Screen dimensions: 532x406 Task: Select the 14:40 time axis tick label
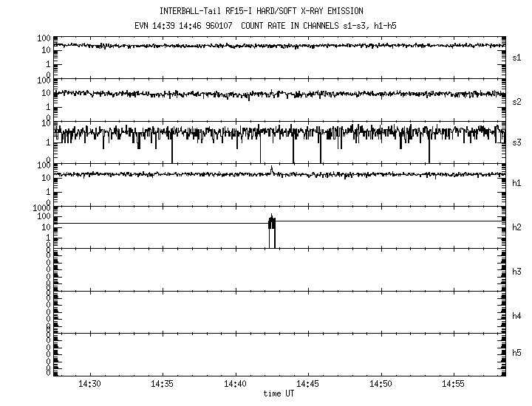coord(236,385)
